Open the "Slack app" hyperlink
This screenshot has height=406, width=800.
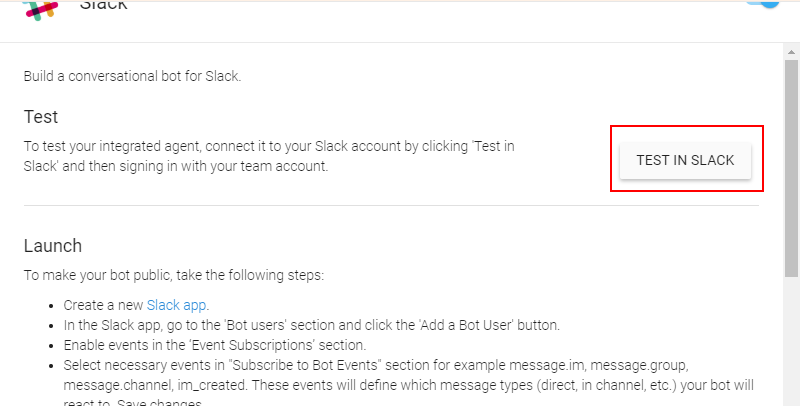pos(177,305)
